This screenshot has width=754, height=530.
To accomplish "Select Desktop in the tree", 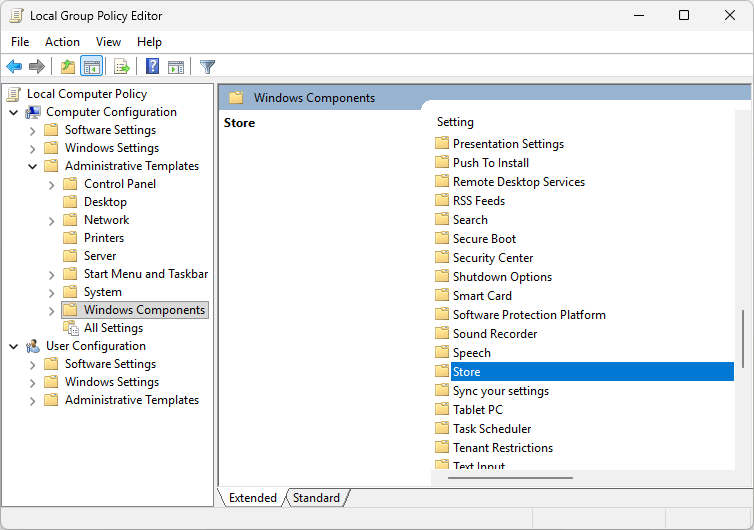I will [105, 202].
